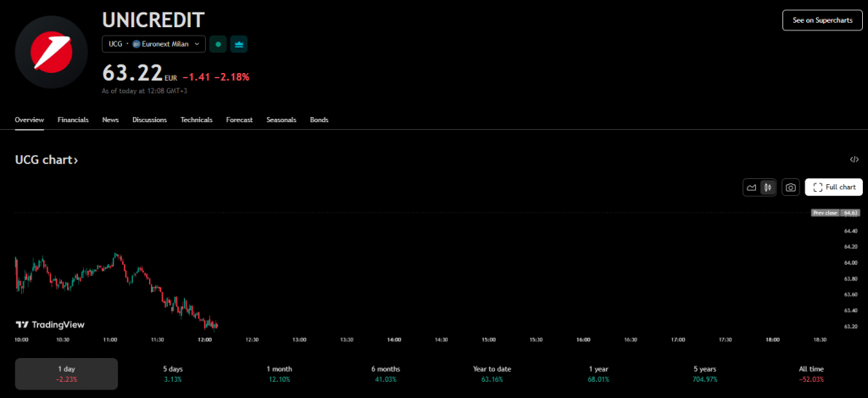
Task: Click the −1.41 −2.18% change text
Action: [216, 77]
